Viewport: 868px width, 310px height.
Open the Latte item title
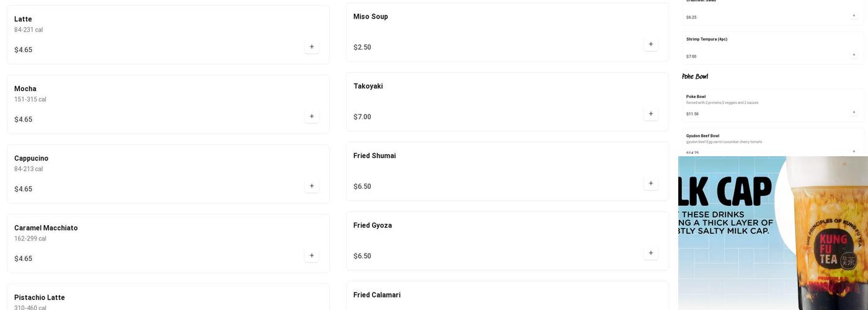pos(23,19)
